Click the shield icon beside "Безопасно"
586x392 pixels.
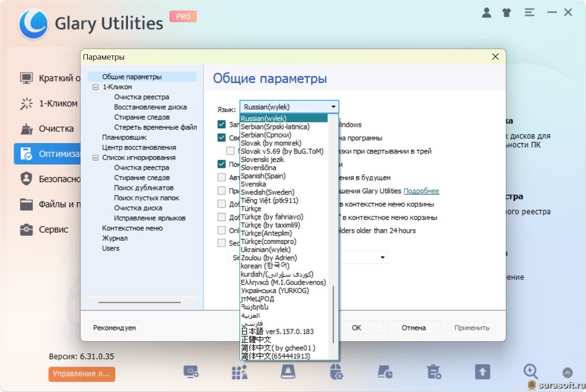click(x=26, y=179)
